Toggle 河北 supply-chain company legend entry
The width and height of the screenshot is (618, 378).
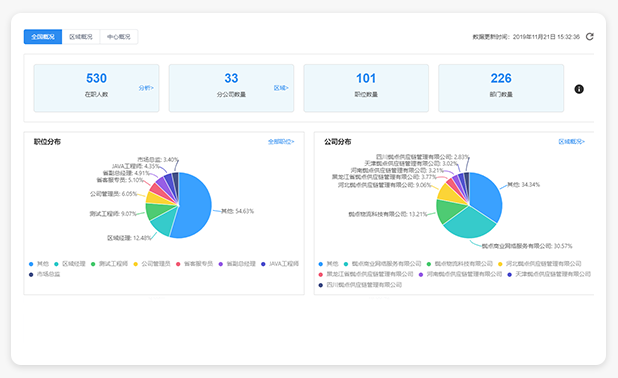540,264
